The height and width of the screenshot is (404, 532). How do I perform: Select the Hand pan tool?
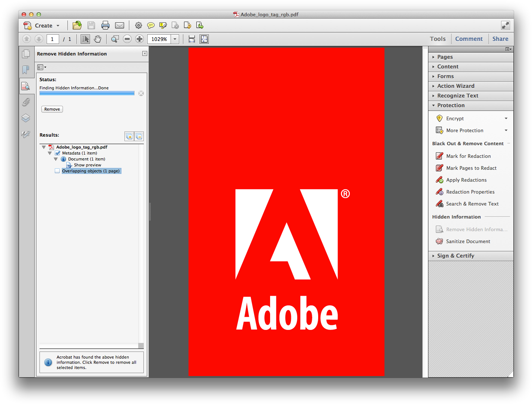tap(98, 39)
